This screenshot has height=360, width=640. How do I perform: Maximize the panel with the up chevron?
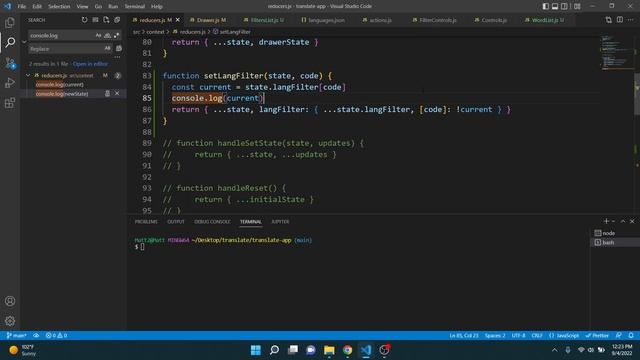623,221
